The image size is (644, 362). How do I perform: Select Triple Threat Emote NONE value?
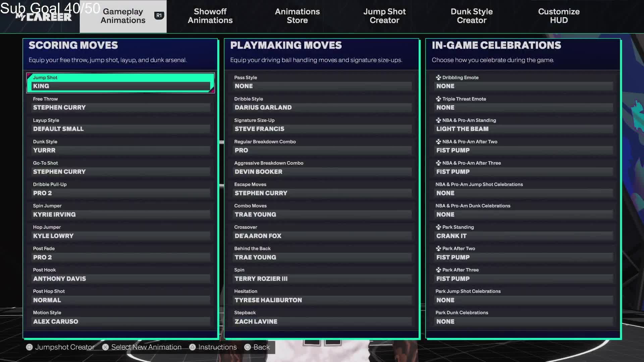[x=524, y=108]
